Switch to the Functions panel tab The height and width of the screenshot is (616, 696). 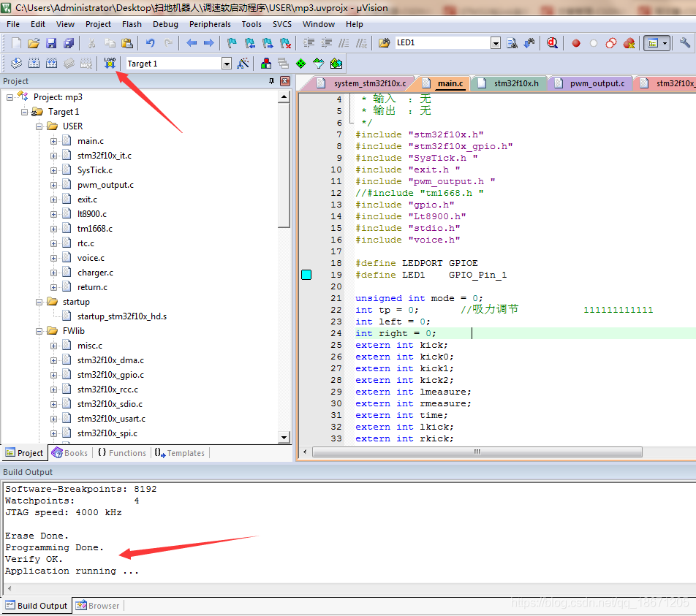click(x=122, y=452)
